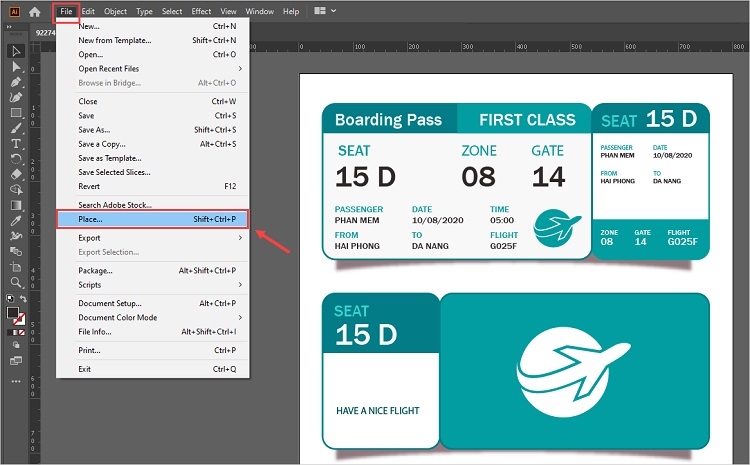Click the Illustrator Ai logo
The image size is (750, 465).
[14, 11]
